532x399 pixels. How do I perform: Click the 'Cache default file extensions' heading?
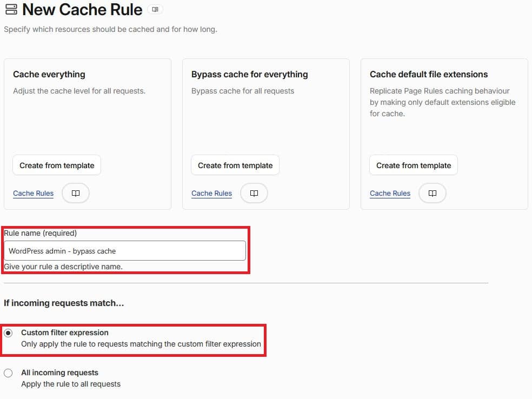[429, 74]
